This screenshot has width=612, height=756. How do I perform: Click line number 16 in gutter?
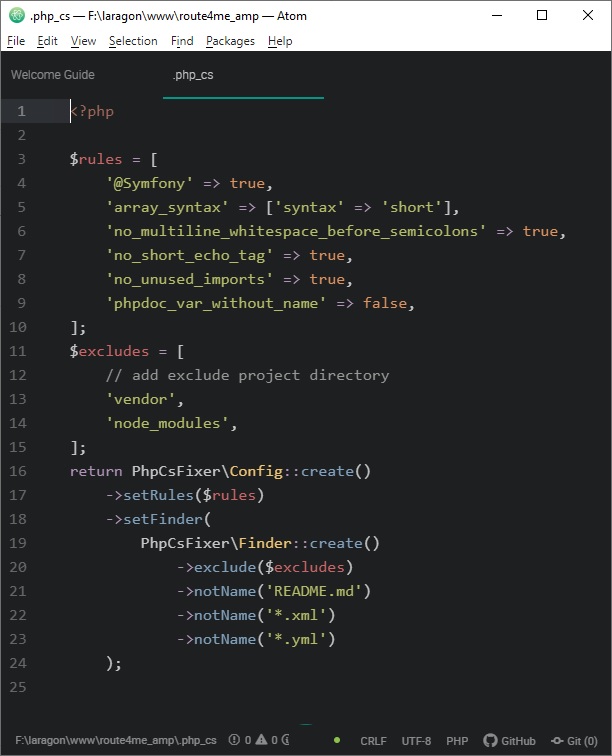[17, 471]
